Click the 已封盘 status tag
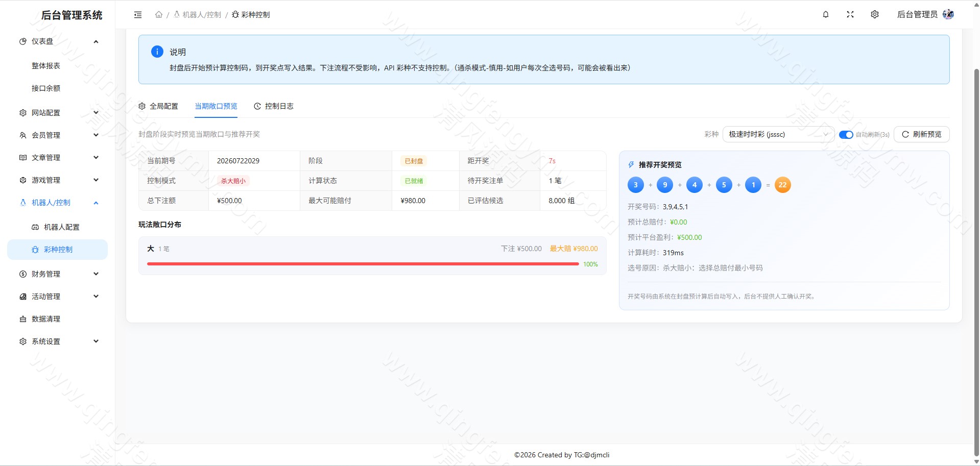The width and height of the screenshot is (980, 466). pyautogui.click(x=414, y=161)
